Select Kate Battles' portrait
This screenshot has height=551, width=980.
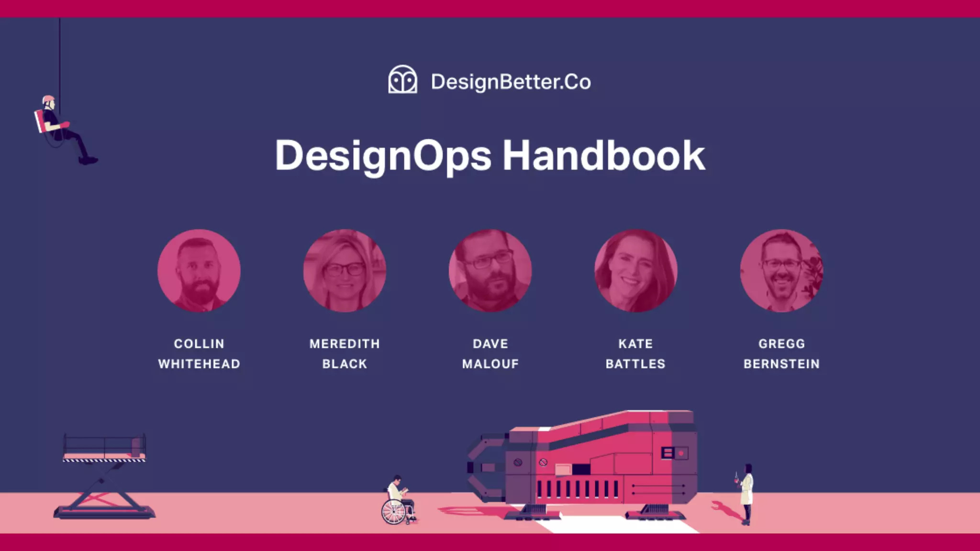point(635,271)
